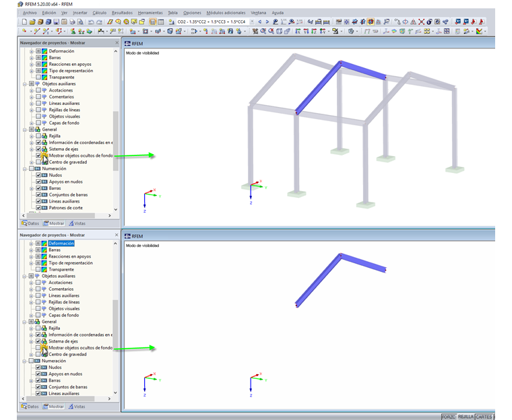512x420 pixels.
Task: Click the zoom window magnifier icon
Action: (x=263, y=32)
